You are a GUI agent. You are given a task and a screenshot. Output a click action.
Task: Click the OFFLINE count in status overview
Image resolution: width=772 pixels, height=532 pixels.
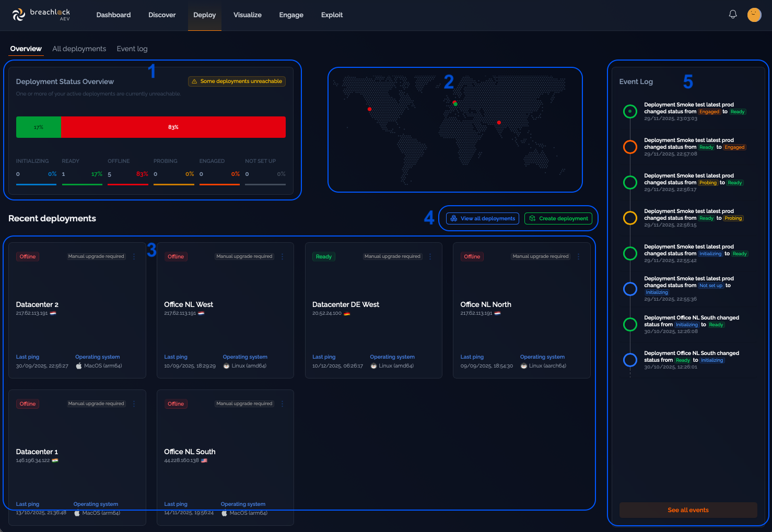[110, 174]
